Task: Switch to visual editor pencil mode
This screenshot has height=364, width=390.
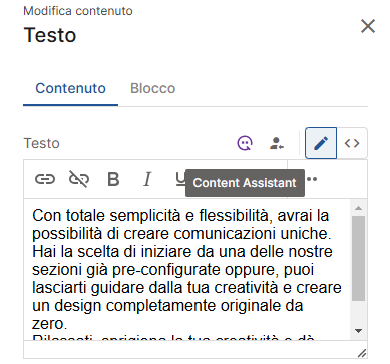Action: coord(321,143)
